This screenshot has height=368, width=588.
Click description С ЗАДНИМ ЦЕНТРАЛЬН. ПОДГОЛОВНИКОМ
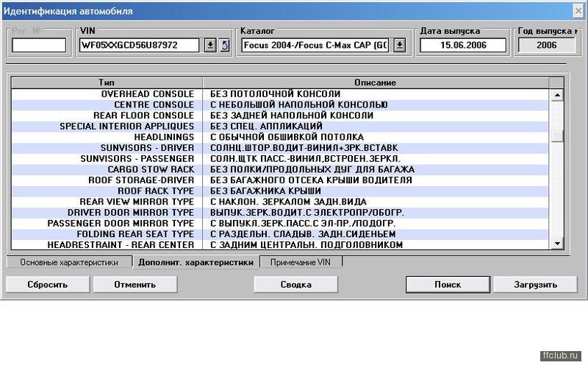tap(306, 244)
